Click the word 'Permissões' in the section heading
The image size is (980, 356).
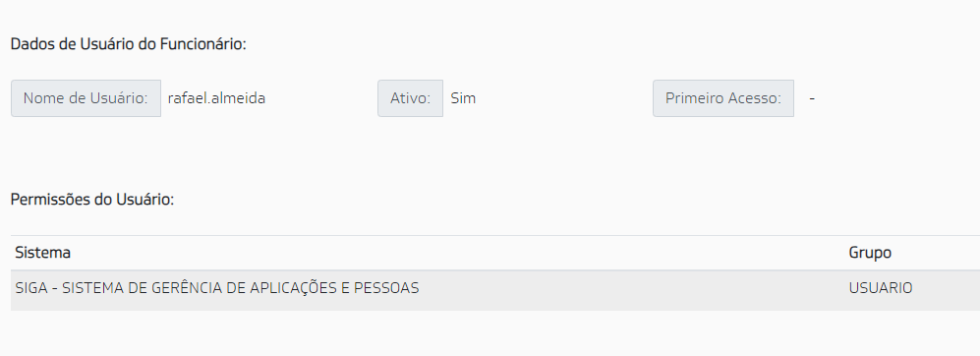[47, 200]
